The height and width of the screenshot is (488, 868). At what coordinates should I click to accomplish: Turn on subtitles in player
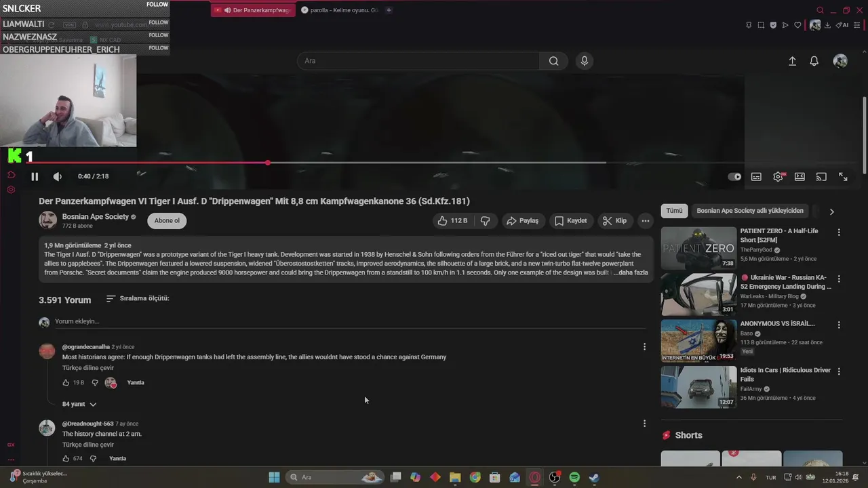point(756,176)
